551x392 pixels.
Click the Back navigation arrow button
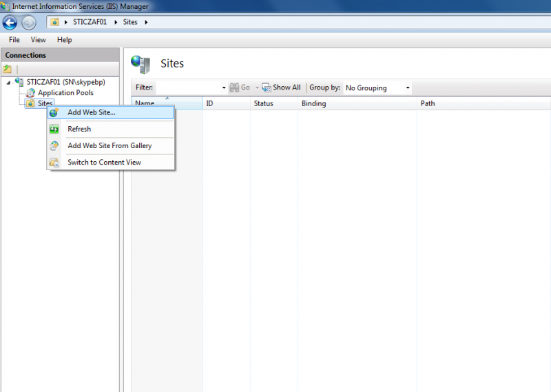[10, 23]
